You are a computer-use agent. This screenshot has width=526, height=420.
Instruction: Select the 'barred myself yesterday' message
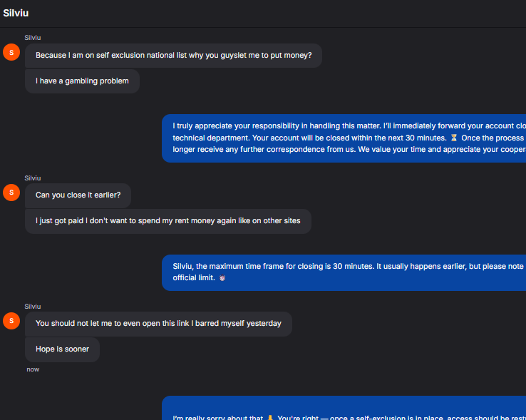(x=158, y=324)
